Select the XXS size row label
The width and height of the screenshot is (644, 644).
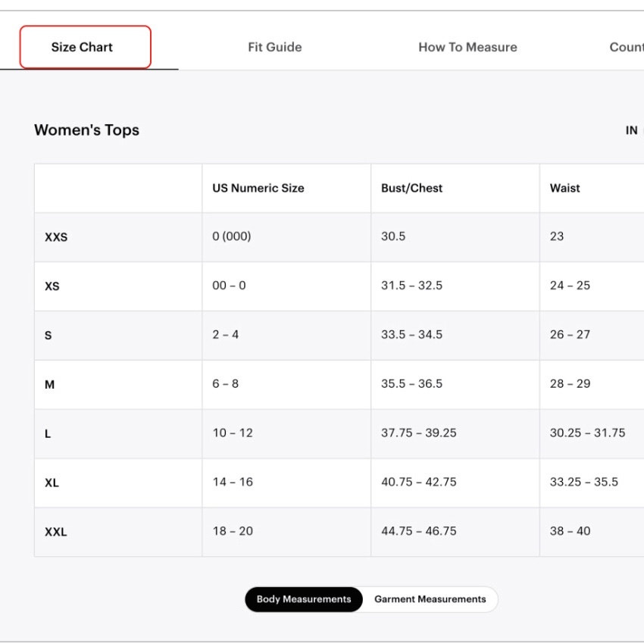tap(56, 237)
